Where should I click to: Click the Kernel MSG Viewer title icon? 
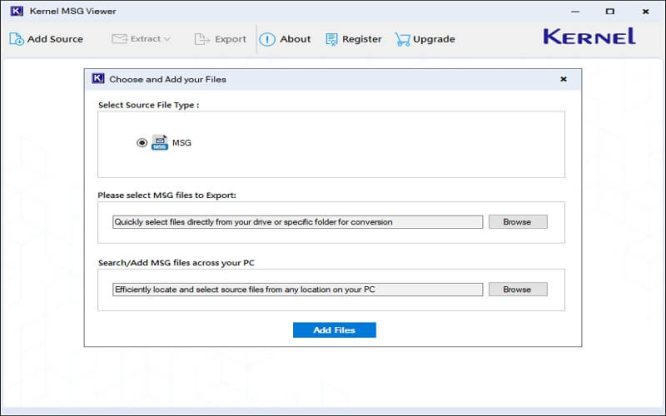click(17, 11)
